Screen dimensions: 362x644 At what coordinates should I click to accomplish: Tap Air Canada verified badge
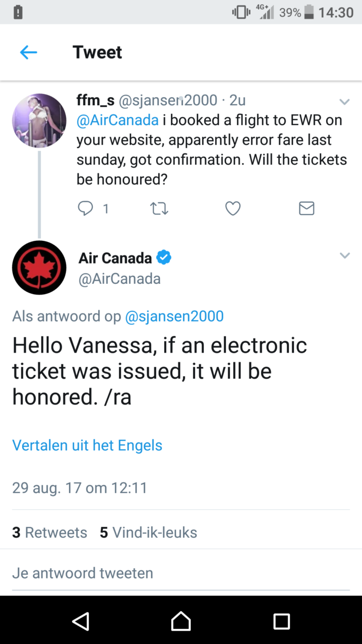tap(164, 258)
